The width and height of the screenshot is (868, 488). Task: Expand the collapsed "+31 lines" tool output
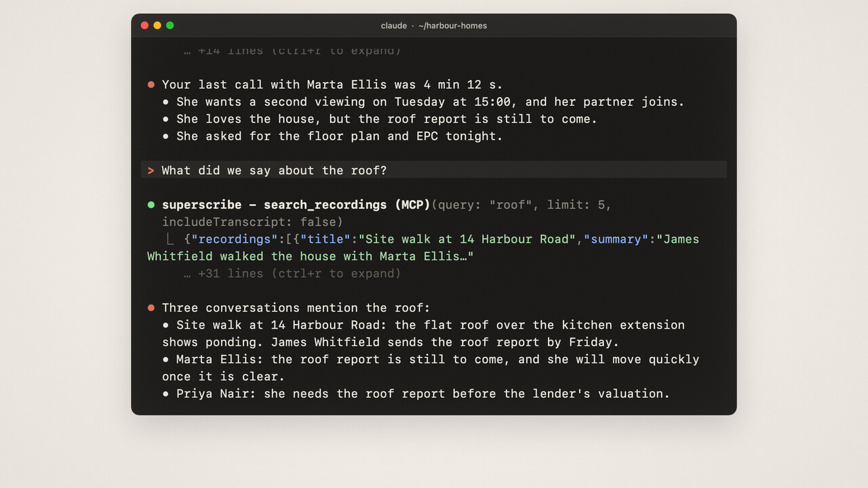pos(292,273)
